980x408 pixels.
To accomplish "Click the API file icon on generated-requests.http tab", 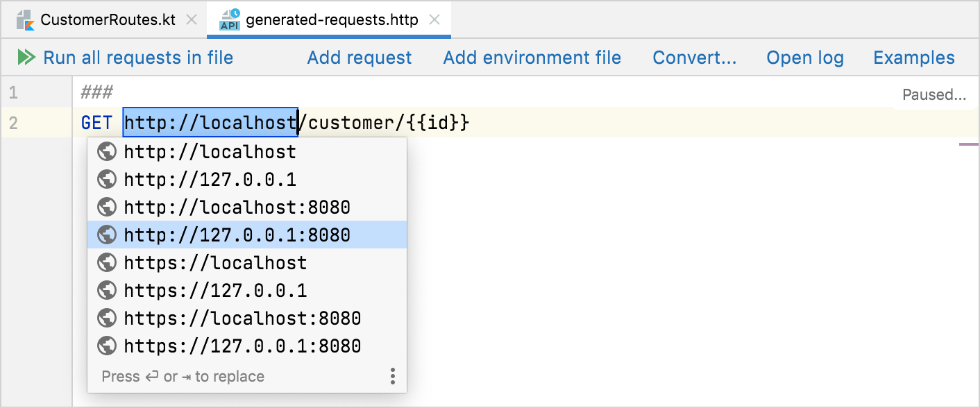I will coord(229,19).
